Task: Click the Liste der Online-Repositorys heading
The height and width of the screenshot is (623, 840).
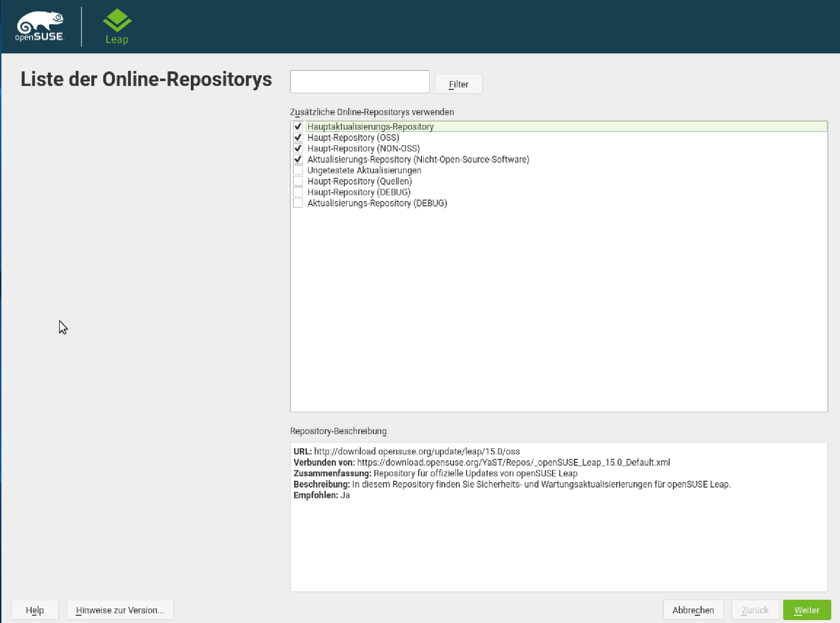Action: pos(146,79)
